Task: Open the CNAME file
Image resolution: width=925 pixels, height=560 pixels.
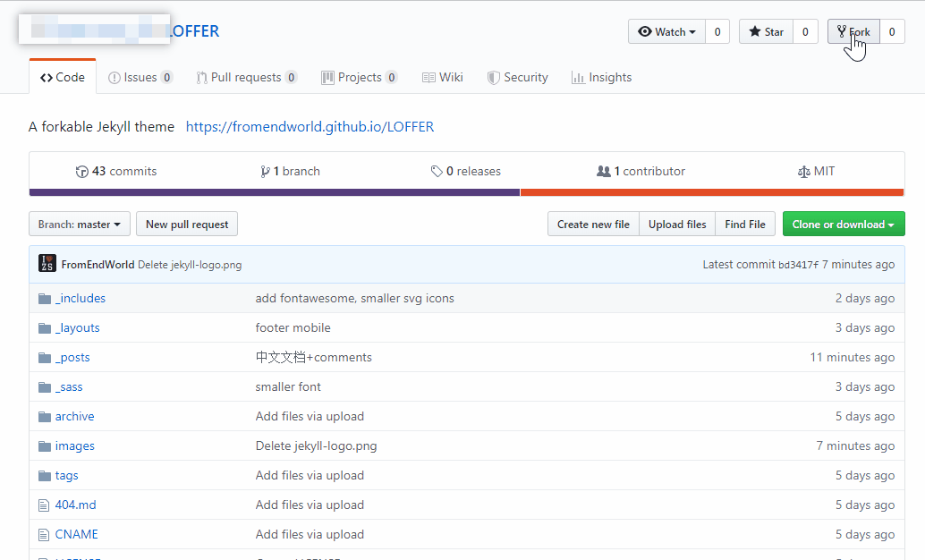Action: point(77,535)
